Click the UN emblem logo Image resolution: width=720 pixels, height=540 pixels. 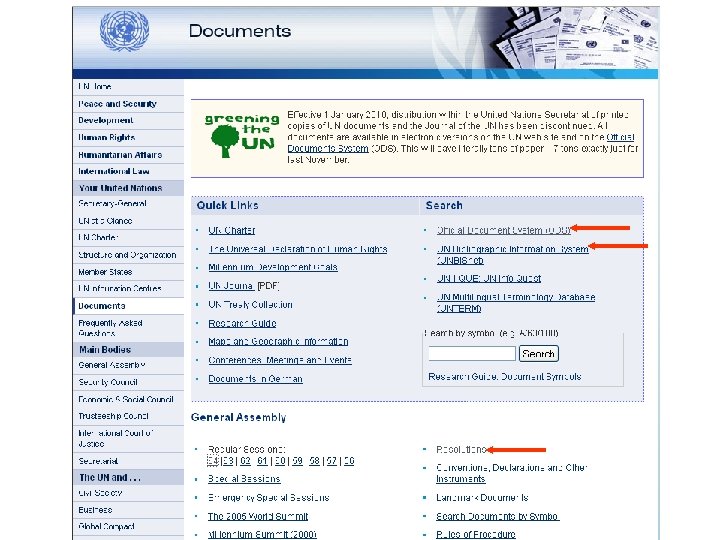click(124, 31)
